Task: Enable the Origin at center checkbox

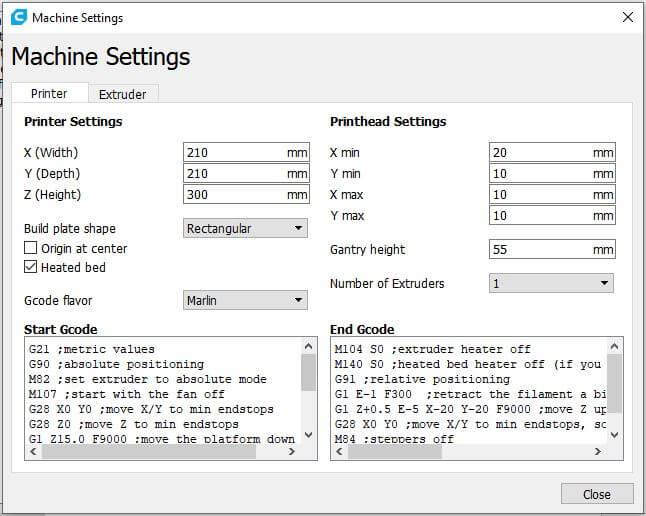Action: click(31, 248)
